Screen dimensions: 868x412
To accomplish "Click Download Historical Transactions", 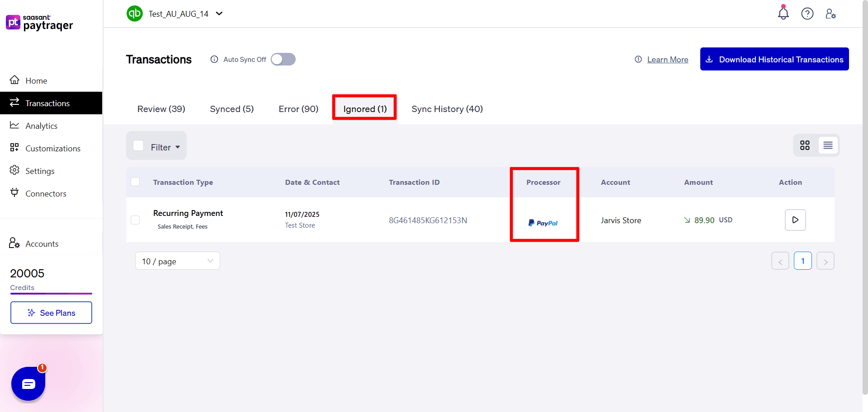I will [774, 59].
